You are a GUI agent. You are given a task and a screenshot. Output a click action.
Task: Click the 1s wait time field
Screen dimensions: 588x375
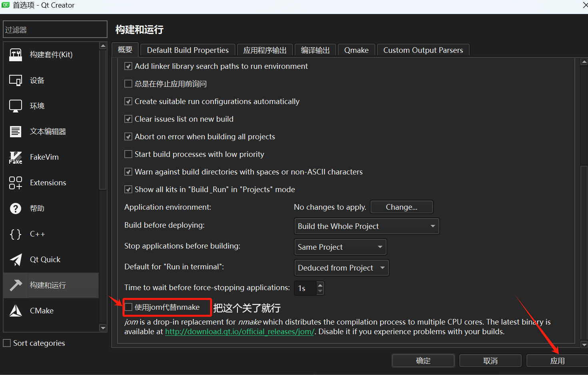coord(305,288)
